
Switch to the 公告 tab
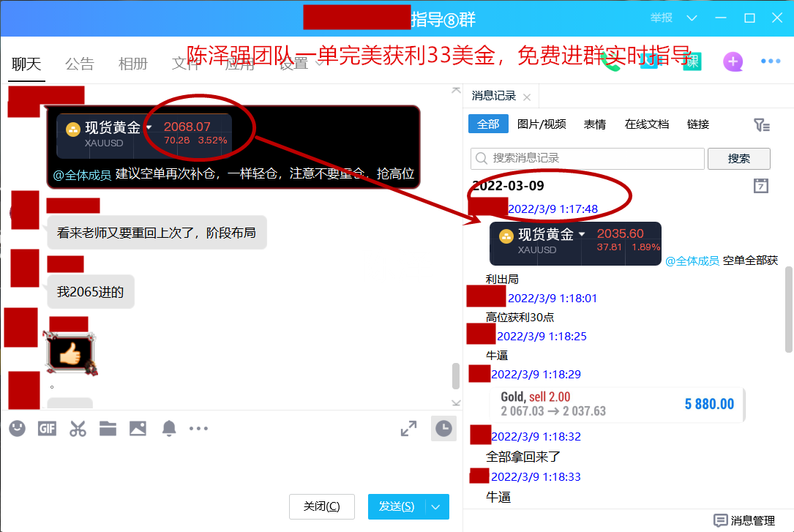(80, 64)
